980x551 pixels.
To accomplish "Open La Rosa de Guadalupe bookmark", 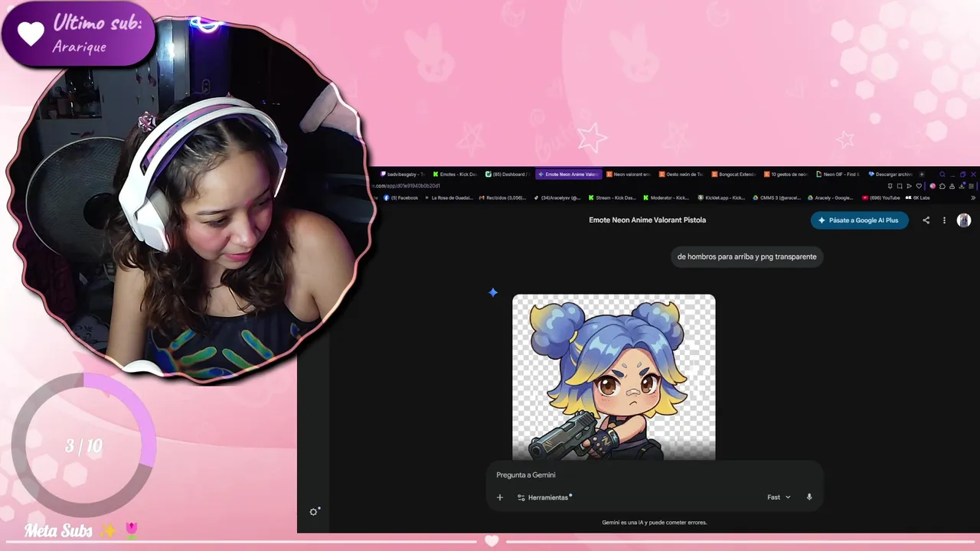I will click(449, 198).
